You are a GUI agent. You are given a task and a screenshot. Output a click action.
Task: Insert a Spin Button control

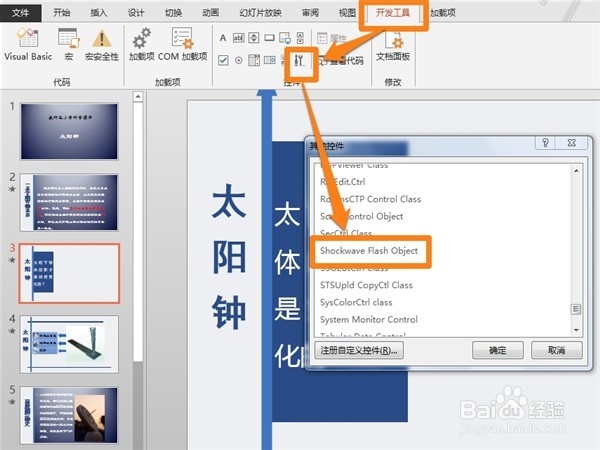tap(254, 38)
